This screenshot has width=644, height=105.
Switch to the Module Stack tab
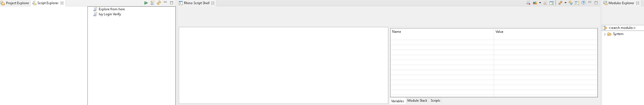point(417,101)
